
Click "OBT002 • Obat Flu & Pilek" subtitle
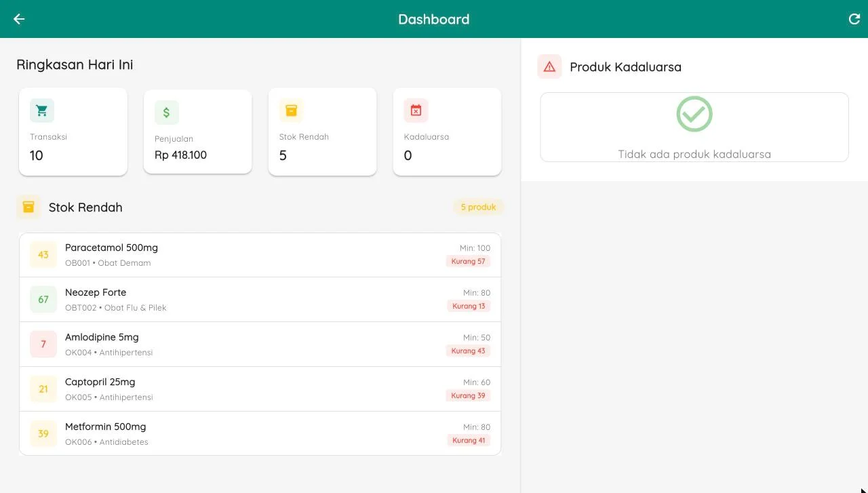click(x=115, y=308)
